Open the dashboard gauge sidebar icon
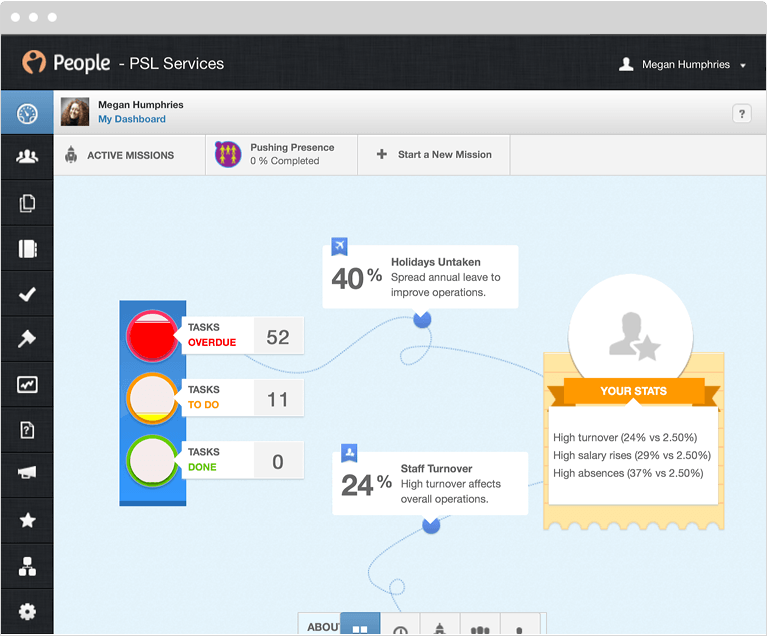This screenshot has width=767, height=636. tap(27, 114)
